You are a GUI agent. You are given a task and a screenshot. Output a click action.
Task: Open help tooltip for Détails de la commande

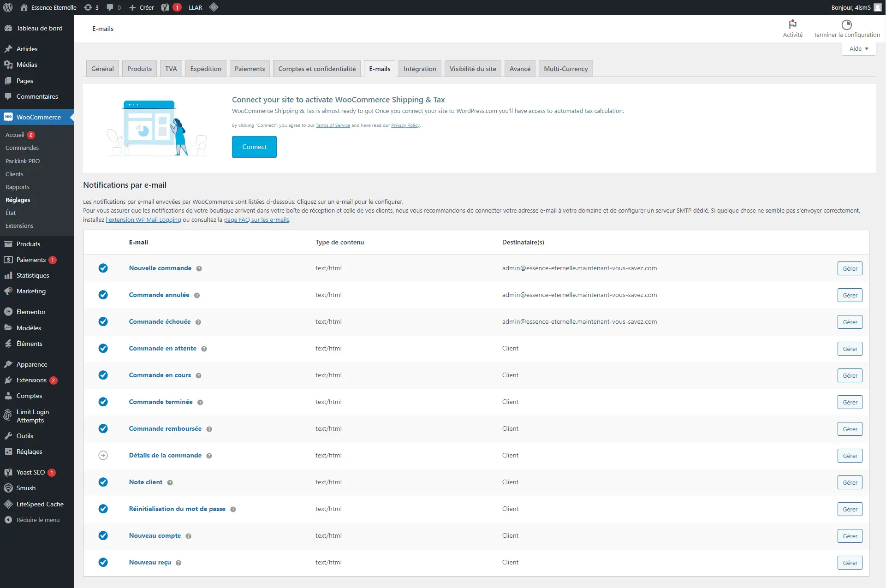point(209,456)
